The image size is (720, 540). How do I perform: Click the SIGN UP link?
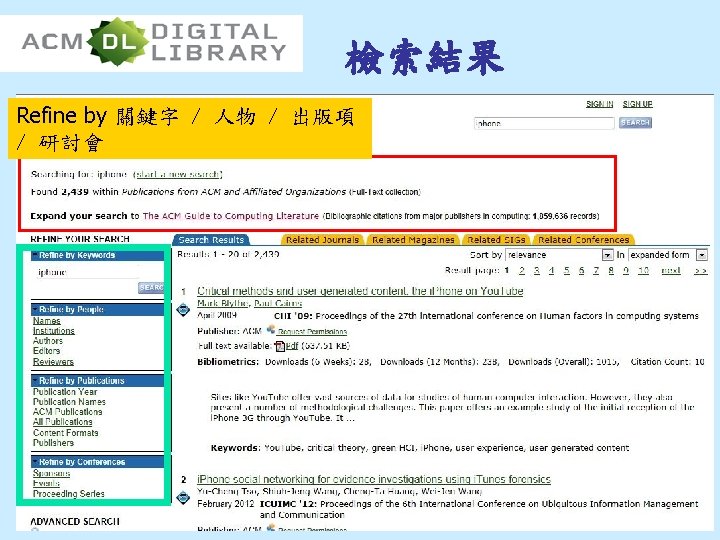pyautogui.click(x=637, y=104)
